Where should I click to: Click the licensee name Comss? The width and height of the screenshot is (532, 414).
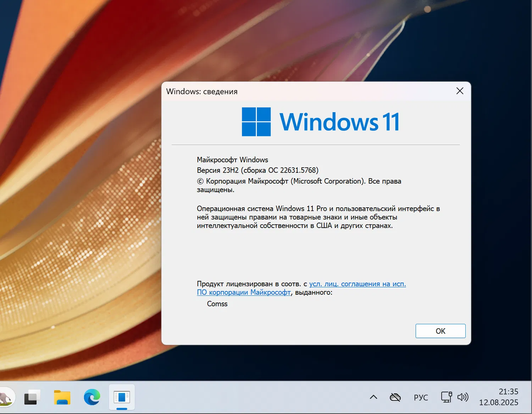pos(217,304)
